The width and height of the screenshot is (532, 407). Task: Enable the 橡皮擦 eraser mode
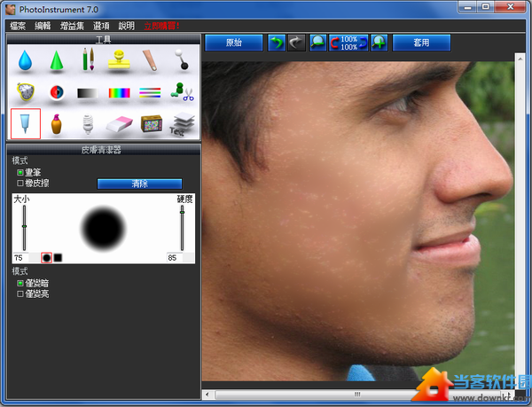[20, 184]
